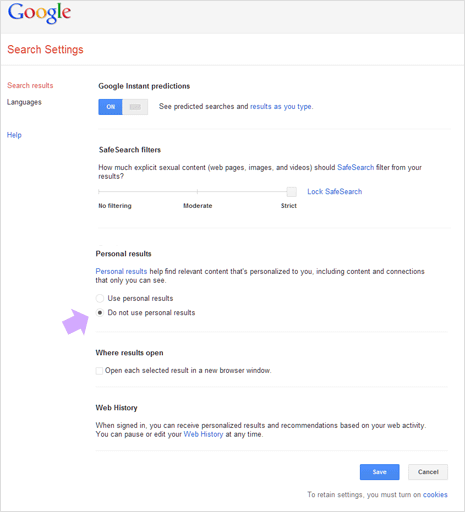Click the Google logo

(39, 13)
